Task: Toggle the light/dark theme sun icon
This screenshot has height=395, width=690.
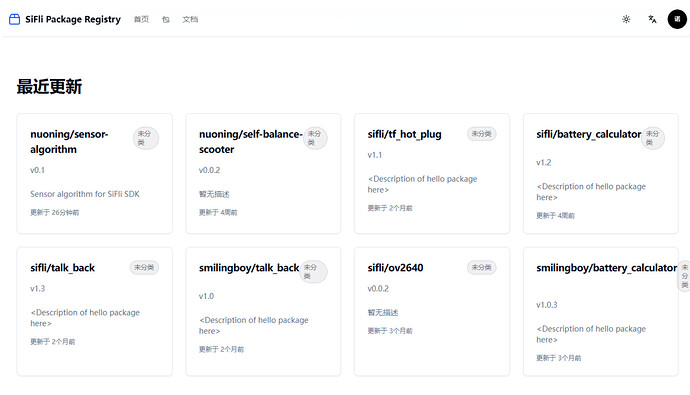Action: point(626,19)
